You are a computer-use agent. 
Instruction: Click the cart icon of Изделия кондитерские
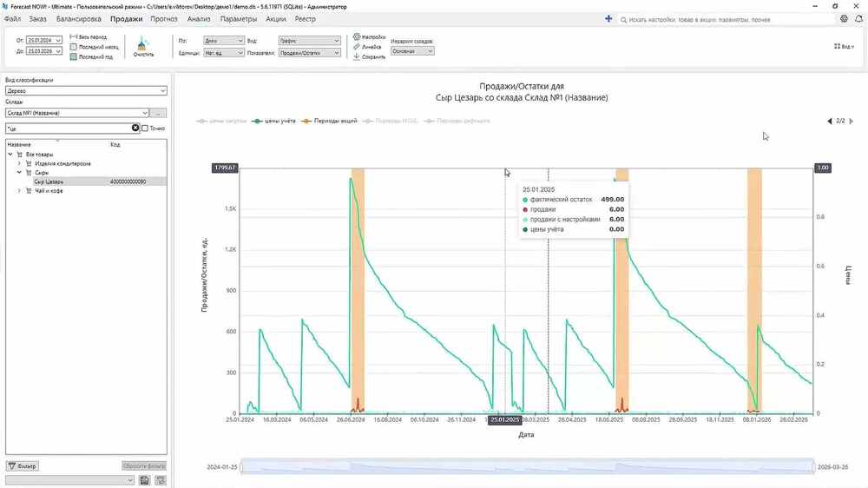[29, 163]
